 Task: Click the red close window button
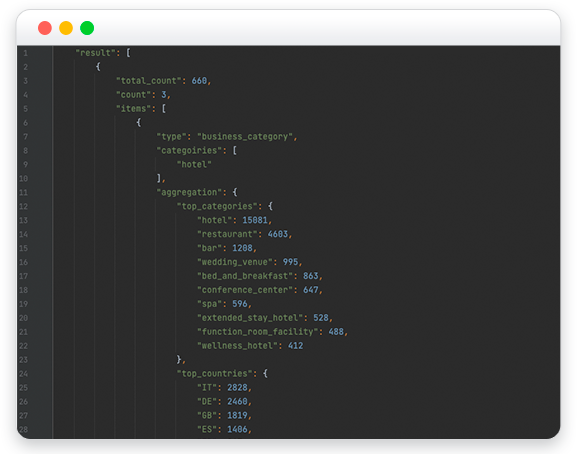45,28
